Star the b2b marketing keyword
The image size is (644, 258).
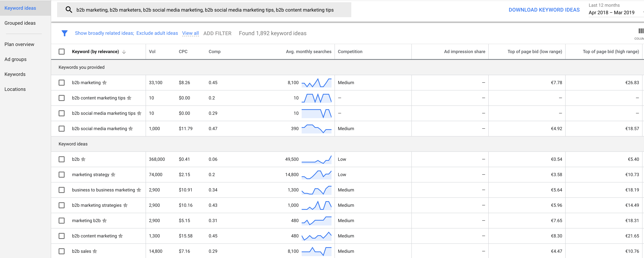click(105, 83)
